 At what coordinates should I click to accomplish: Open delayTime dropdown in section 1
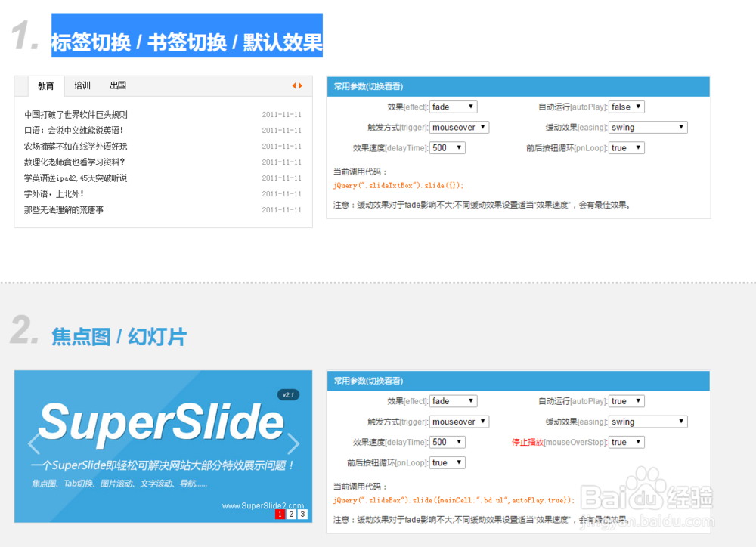coord(448,147)
